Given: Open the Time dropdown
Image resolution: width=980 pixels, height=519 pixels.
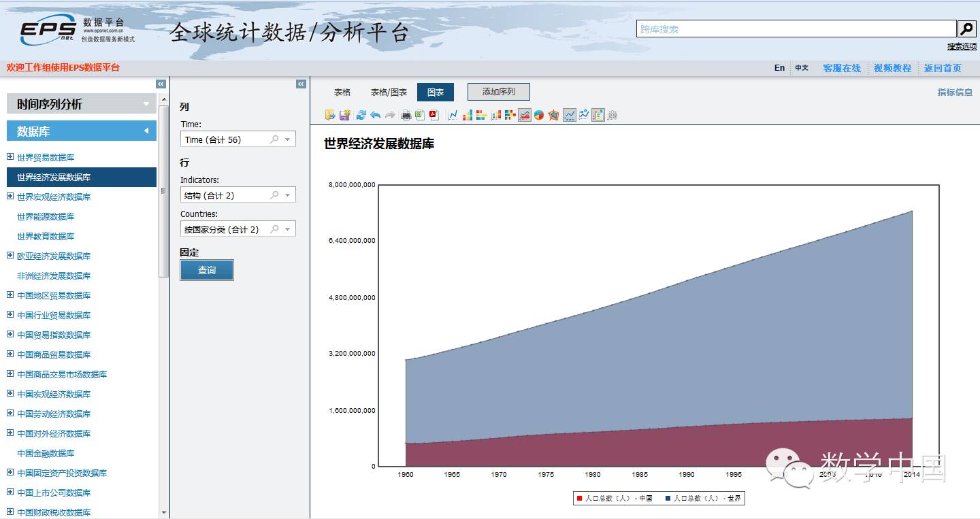Looking at the screenshot, I should (x=288, y=139).
